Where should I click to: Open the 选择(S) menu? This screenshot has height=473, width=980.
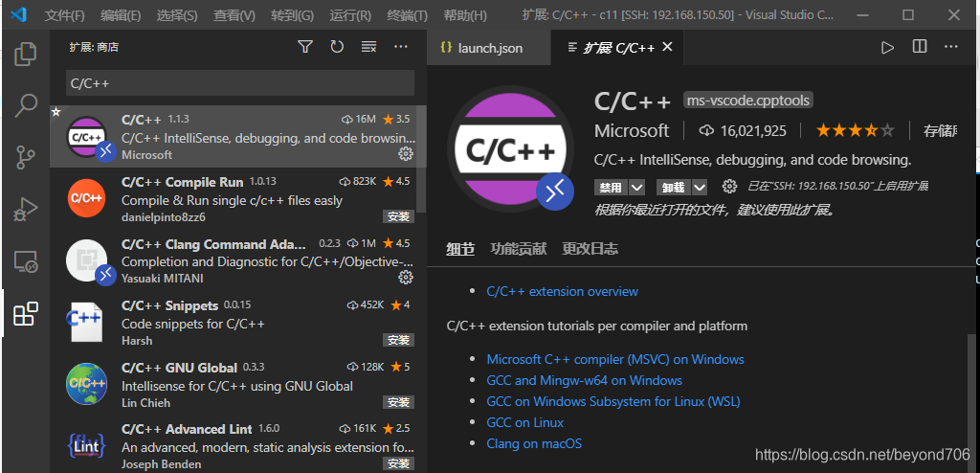coord(177,15)
